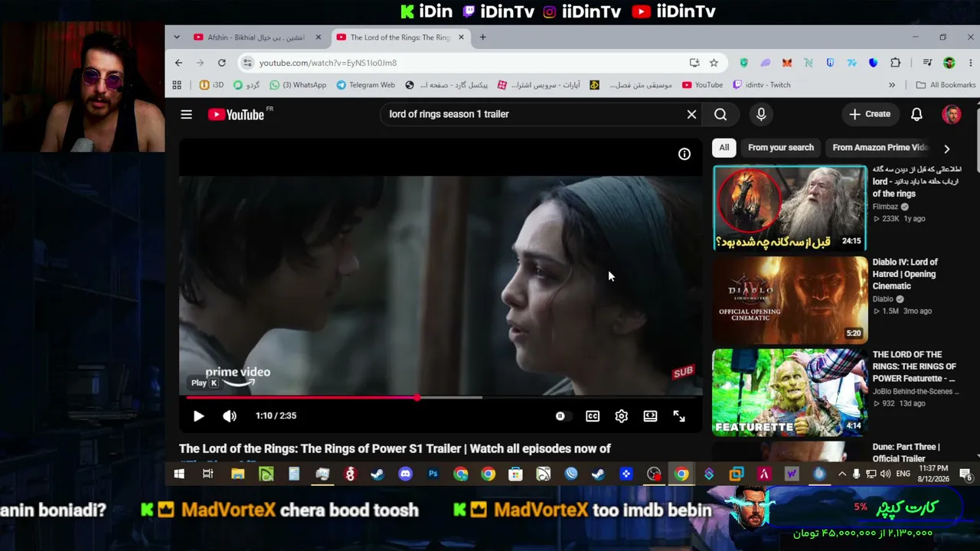This screenshot has width=980, height=551.
Task: Seek on the red video progress bar
Action: tap(440, 397)
